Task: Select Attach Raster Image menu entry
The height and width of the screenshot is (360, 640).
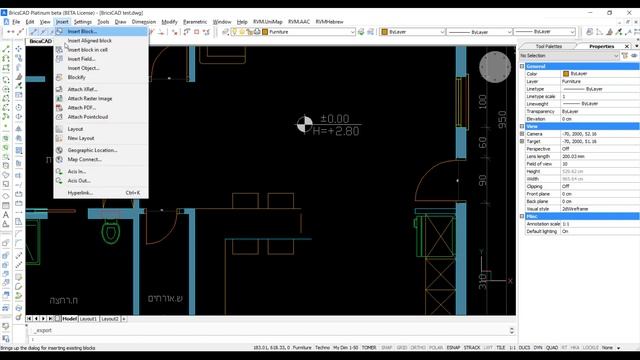Action: (101, 98)
